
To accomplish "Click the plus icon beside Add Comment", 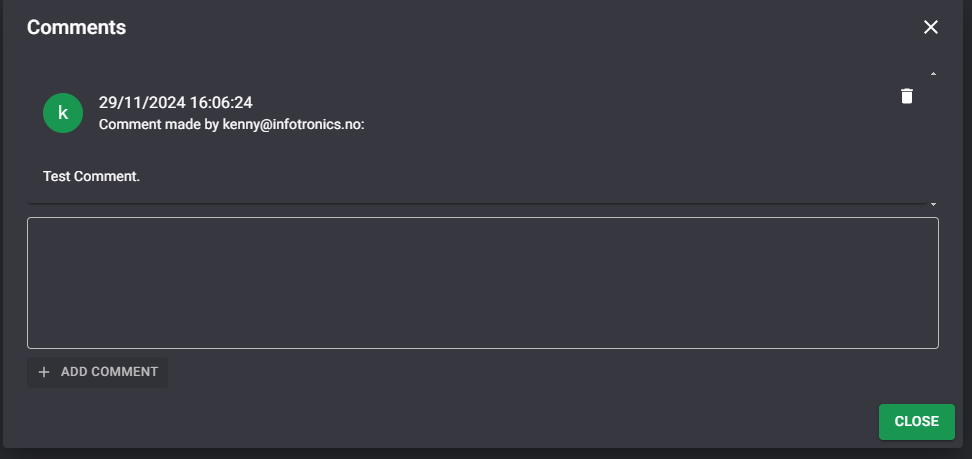I will tap(43, 372).
